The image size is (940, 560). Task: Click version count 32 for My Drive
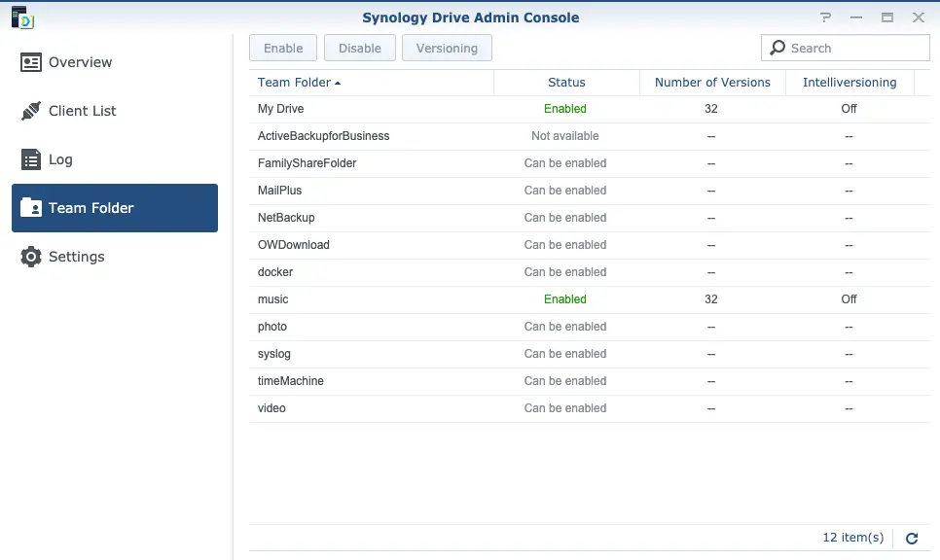pyautogui.click(x=711, y=109)
